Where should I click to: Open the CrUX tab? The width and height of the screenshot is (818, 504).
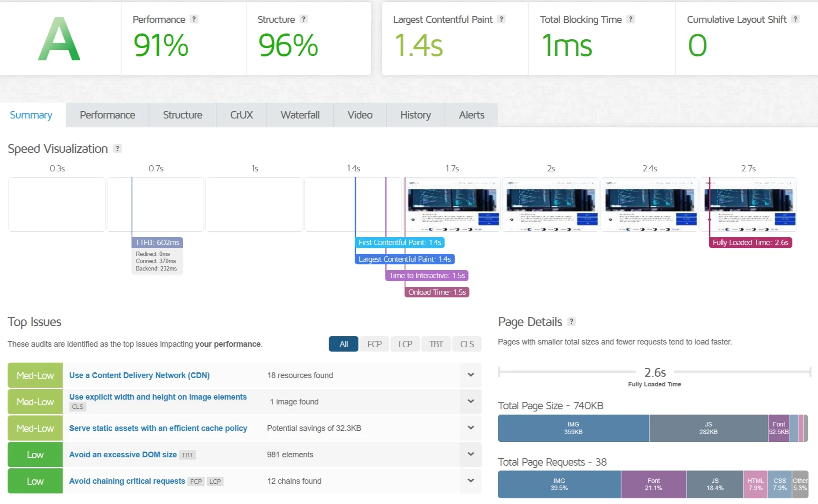point(241,115)
